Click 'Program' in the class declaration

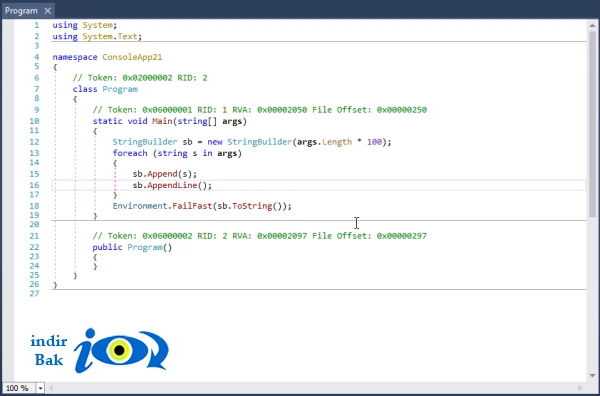[120, 89]
